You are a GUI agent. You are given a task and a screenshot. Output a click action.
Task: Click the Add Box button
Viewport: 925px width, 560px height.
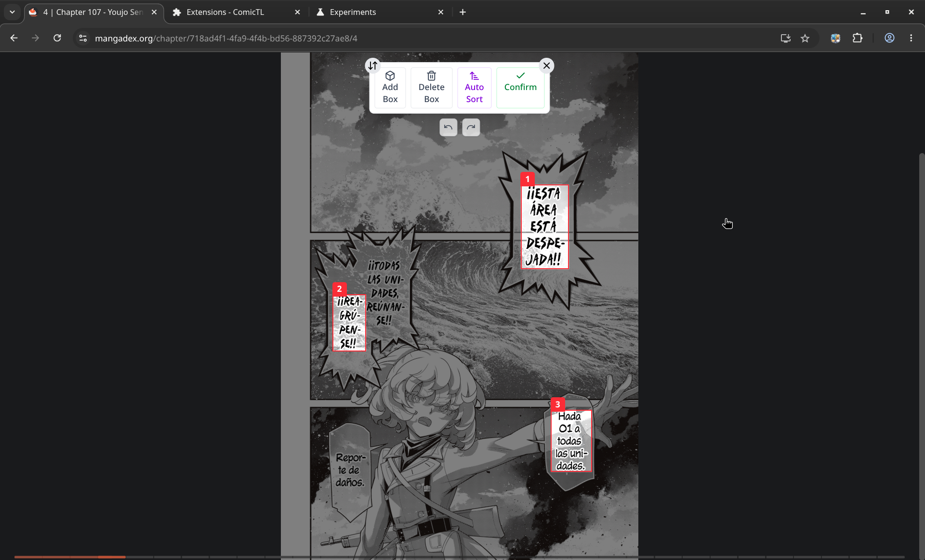[x=390, y=87]
